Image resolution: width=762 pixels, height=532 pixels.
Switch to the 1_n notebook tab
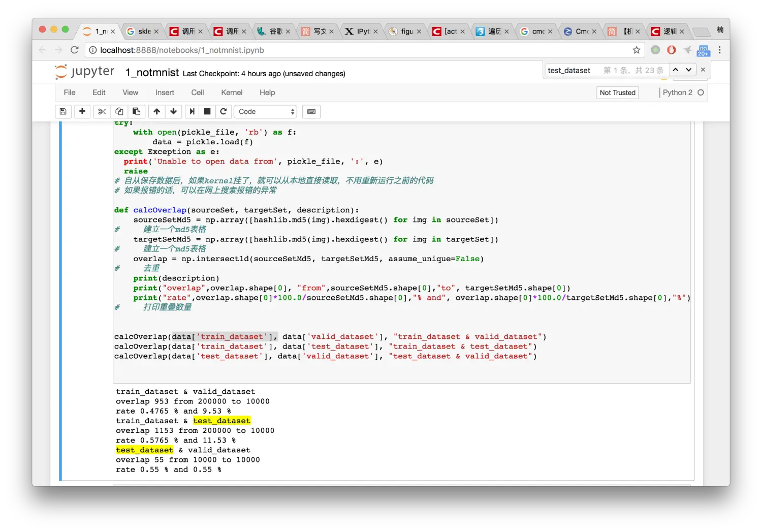coord(99,32)
